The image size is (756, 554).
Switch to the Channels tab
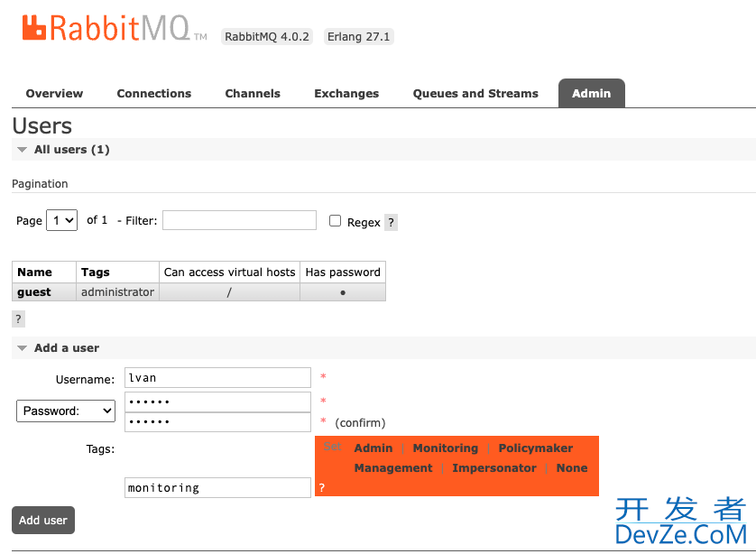pos(253,94)
